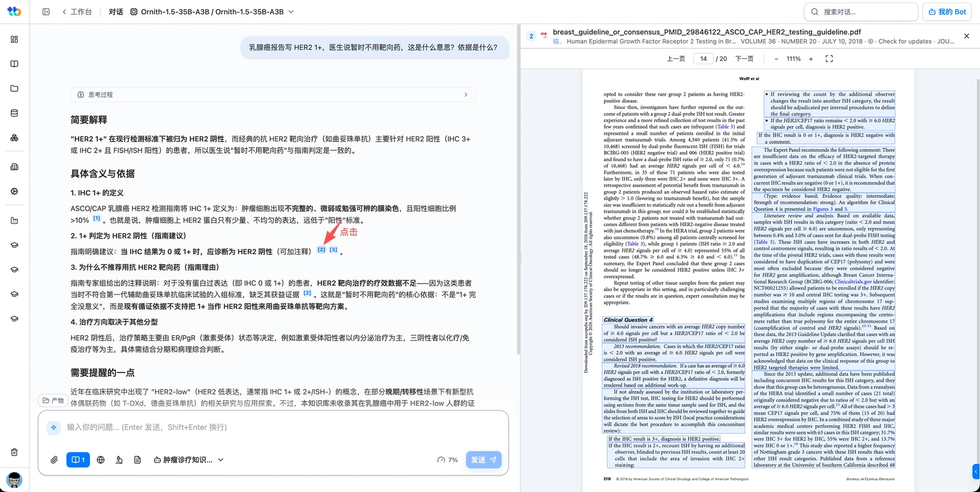This screenshot has height=492, width=980.
Task: Empty trash icon in left sidebar
Action: click(14, 452)
